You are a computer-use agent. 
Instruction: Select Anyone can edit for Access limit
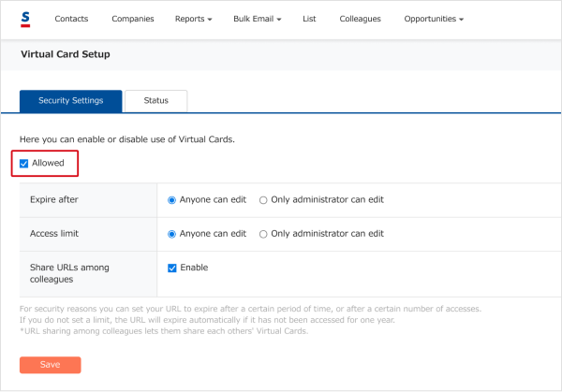pyautogui.click(x=171, y=234)
